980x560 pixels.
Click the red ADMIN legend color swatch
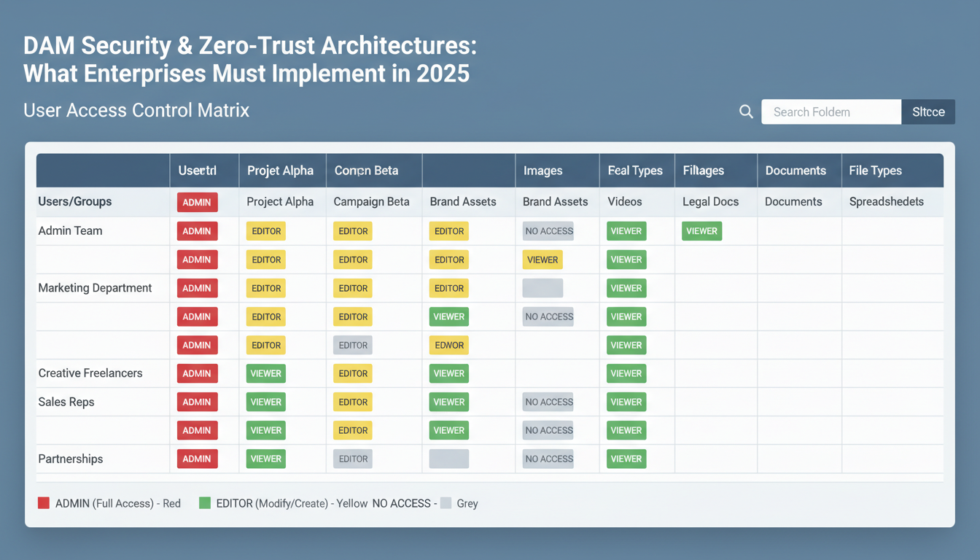click(43, 503)
